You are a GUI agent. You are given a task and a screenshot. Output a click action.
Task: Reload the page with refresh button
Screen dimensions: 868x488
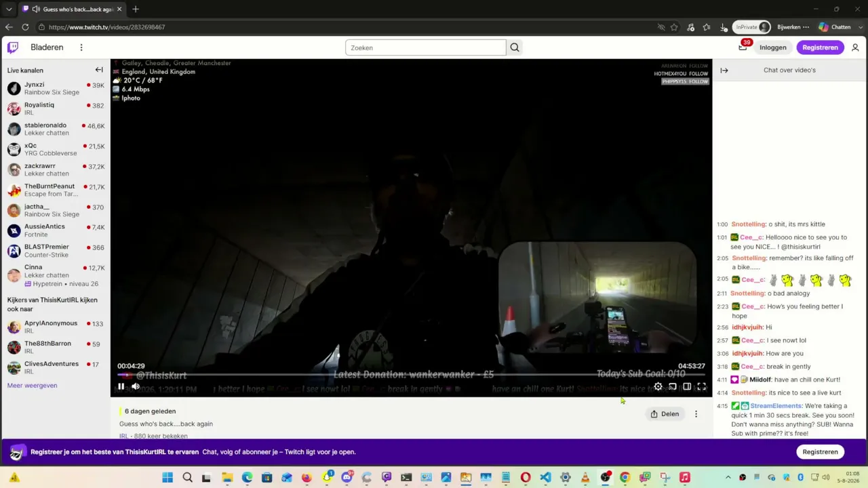pyautogui.click(x=26, y=27)
